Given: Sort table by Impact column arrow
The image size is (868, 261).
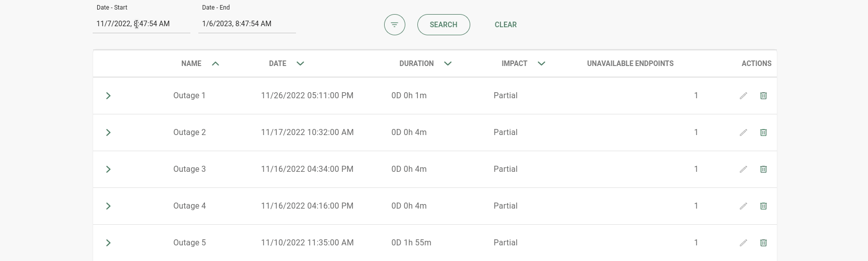Looking at the screenshot, I should click(541, 63).
